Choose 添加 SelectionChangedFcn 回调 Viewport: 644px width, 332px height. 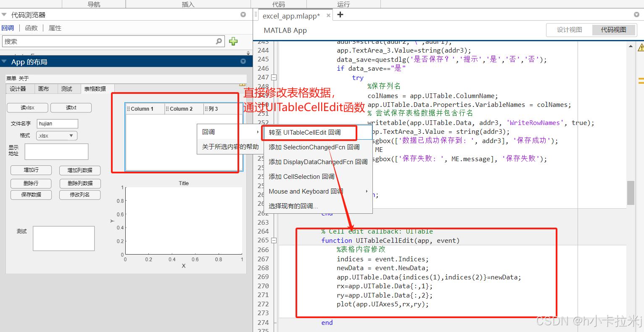(x=318, y=147)
